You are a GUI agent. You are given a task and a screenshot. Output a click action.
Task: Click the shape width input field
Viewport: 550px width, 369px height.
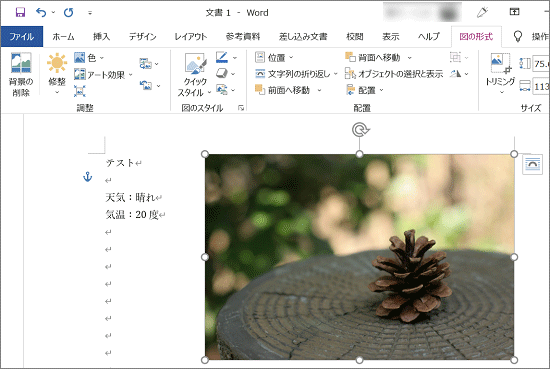click(541, 86)
